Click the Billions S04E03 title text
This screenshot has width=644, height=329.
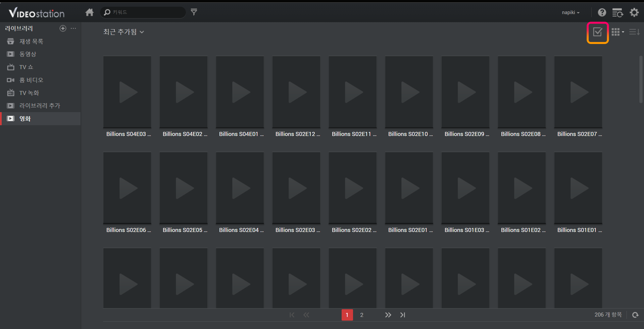(x=129, y=134)
